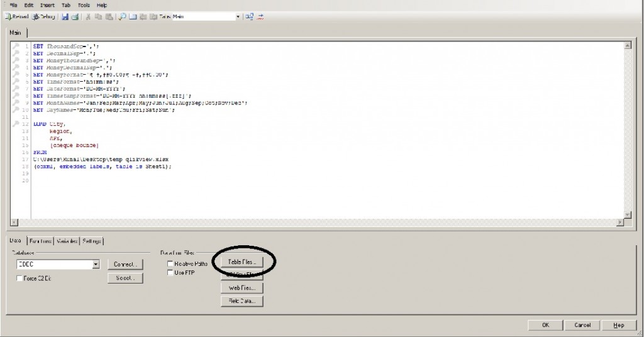Open the Insert menu

click(x=47, y=5)
